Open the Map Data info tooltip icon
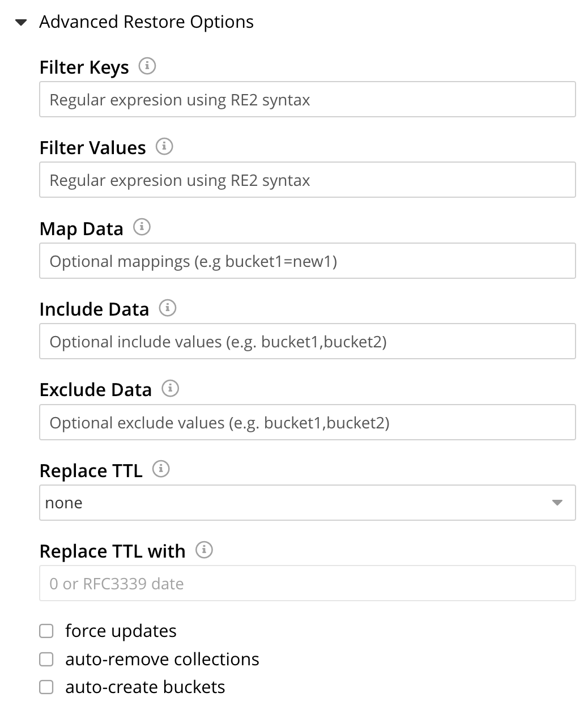The height and width of the screenshot is (714, 588). (x=142, y=227)
